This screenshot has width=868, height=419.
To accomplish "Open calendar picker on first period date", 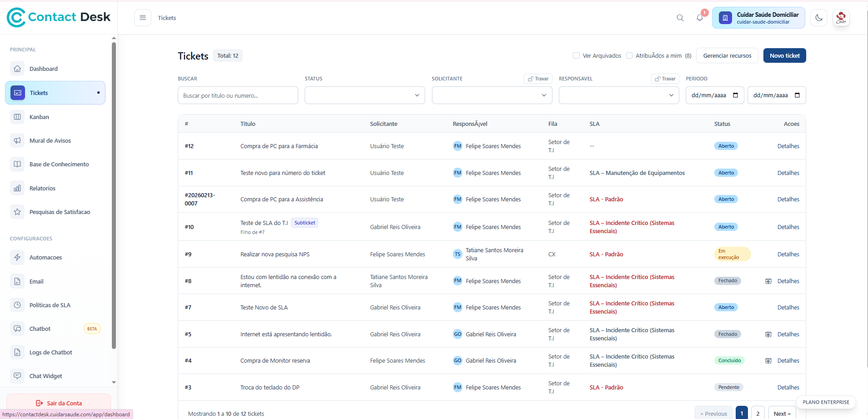I will 735,95.
